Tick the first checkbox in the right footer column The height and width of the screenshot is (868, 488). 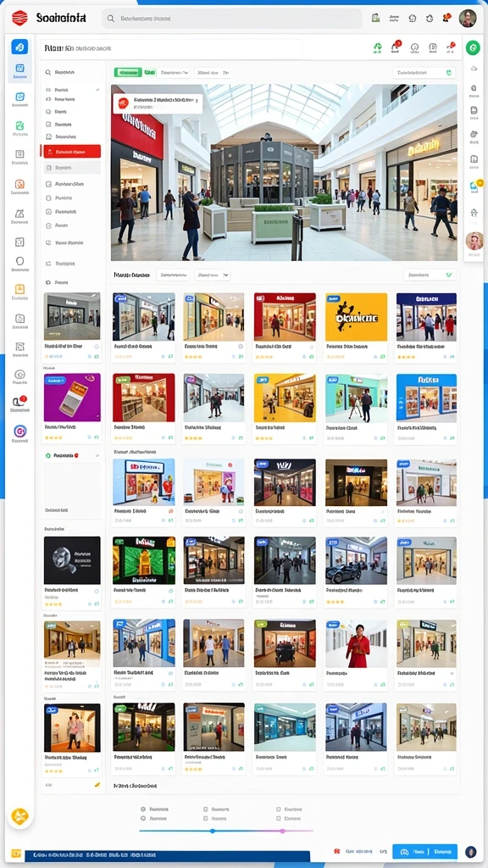click(278, 809)
